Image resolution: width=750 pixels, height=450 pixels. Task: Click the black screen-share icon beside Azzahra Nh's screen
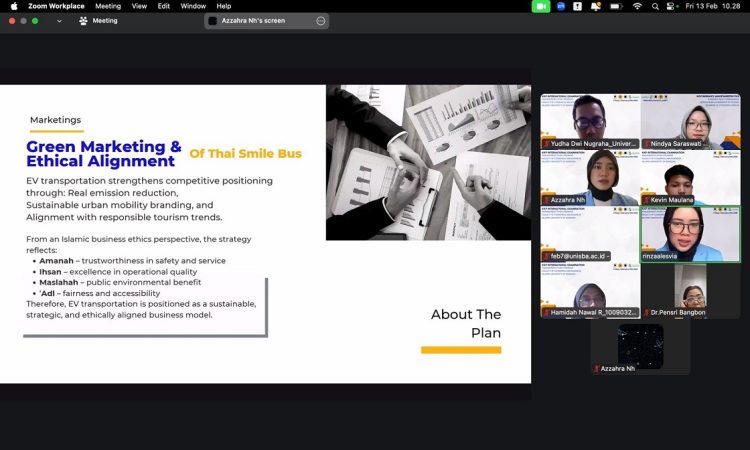(213, 21)
